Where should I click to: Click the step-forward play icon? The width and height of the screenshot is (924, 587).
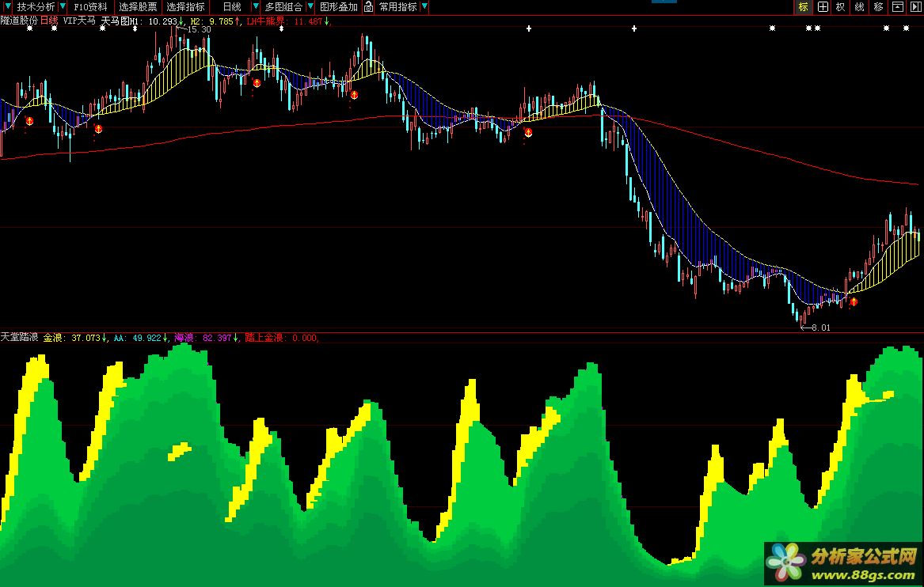[x=915, y=7]
